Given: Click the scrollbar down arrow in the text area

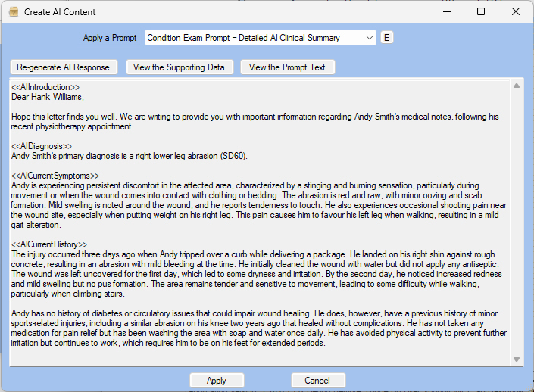Looking at the screenshot, I should click(517, 359).
